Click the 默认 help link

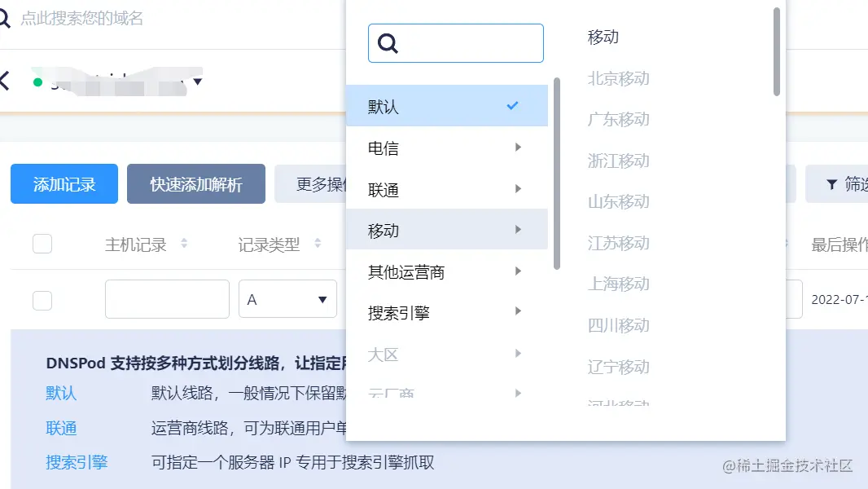tap(61, 393)
